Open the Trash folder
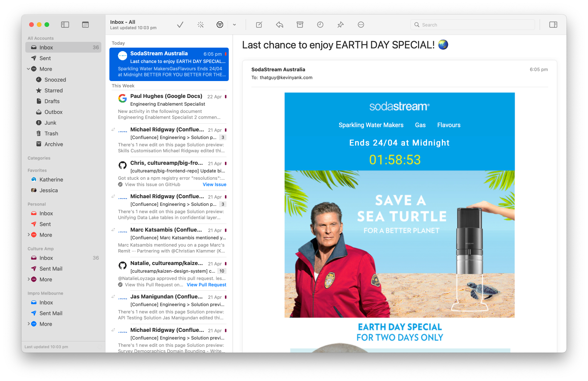This screenshot has width=588, height=381. pos(63,134)
